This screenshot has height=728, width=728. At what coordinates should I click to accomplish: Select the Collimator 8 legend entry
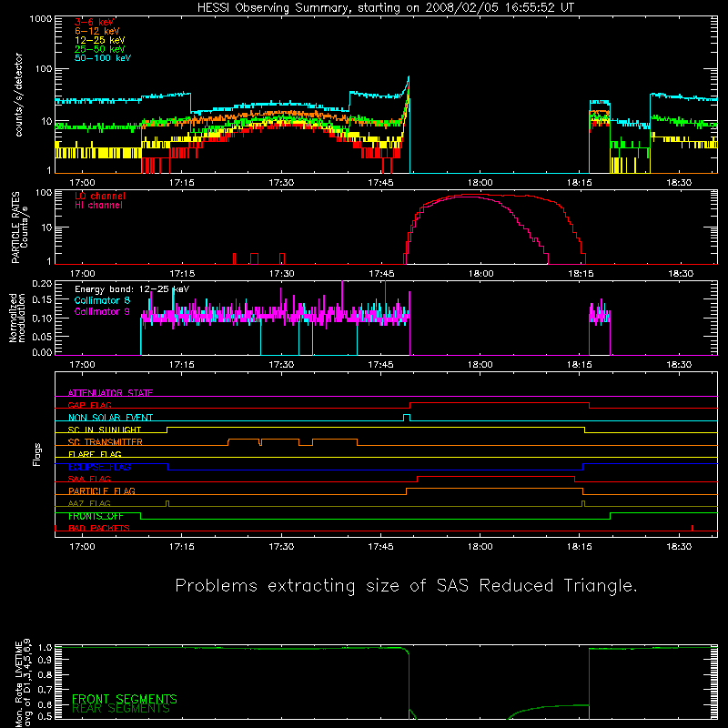102,300
